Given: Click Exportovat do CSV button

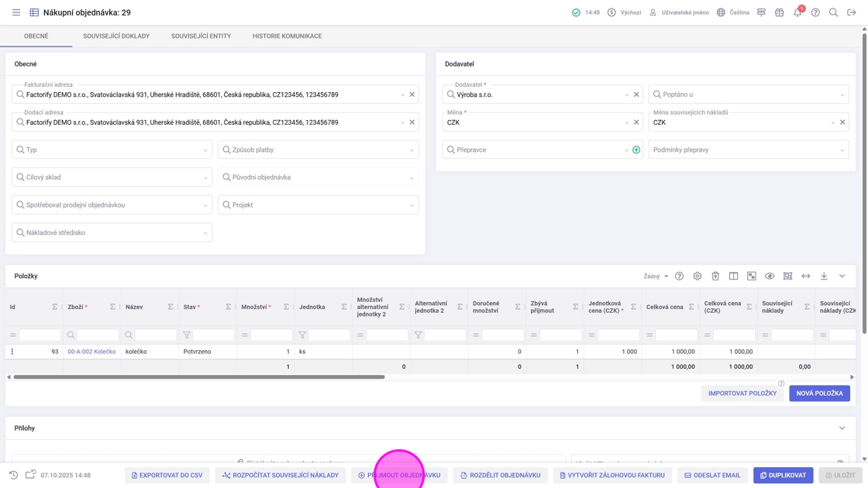Looking at the screenshot, I should pyautogui.click(x=167, y=476).
